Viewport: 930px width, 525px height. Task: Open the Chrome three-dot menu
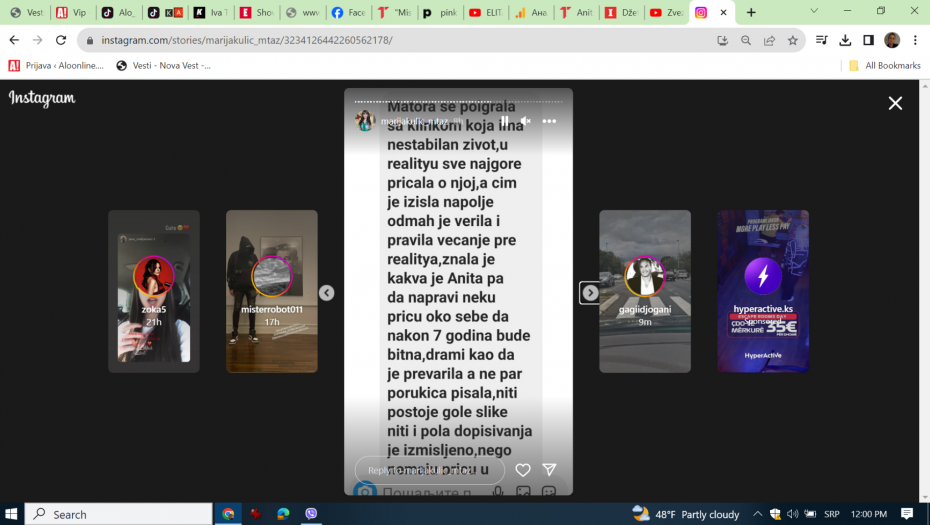coord(915,40)
